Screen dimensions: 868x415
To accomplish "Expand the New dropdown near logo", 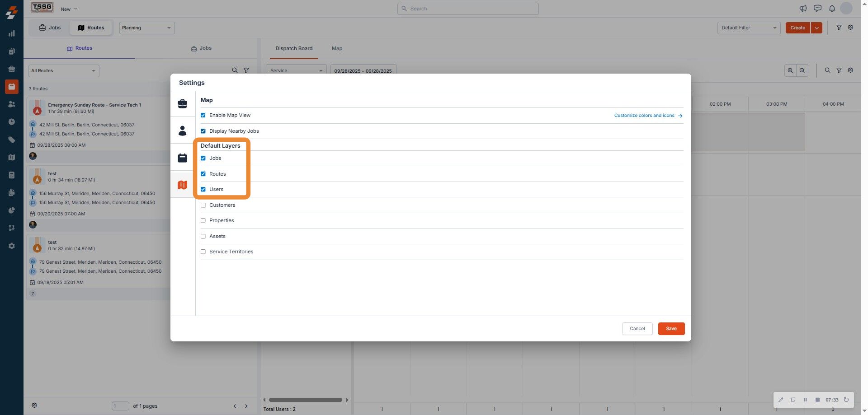I will (x=69, y=9).
